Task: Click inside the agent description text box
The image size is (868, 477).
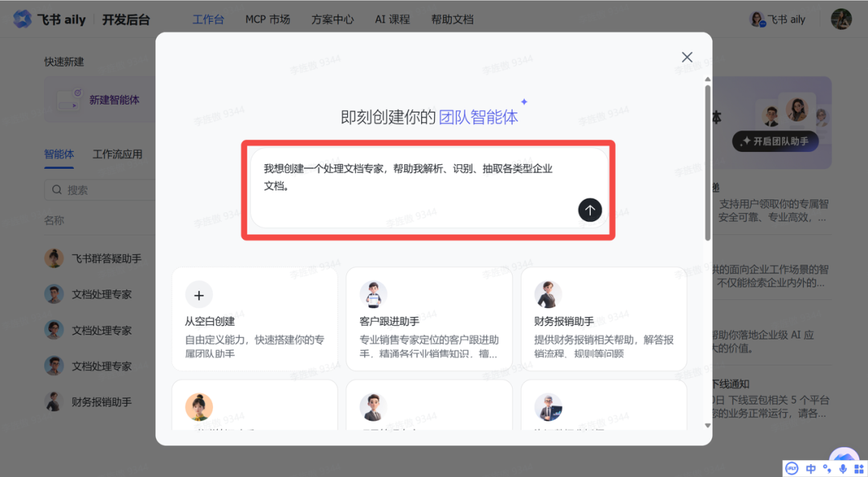Action: [428, 187]
